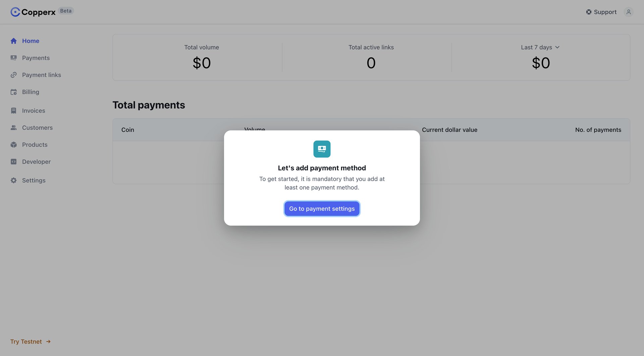
Task: Open the Developer code icon
Action: pyautogui.click(x=14, y=162)
